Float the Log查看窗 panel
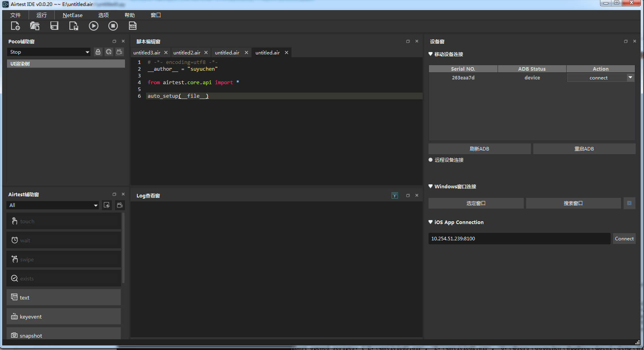 coord(408,195)
